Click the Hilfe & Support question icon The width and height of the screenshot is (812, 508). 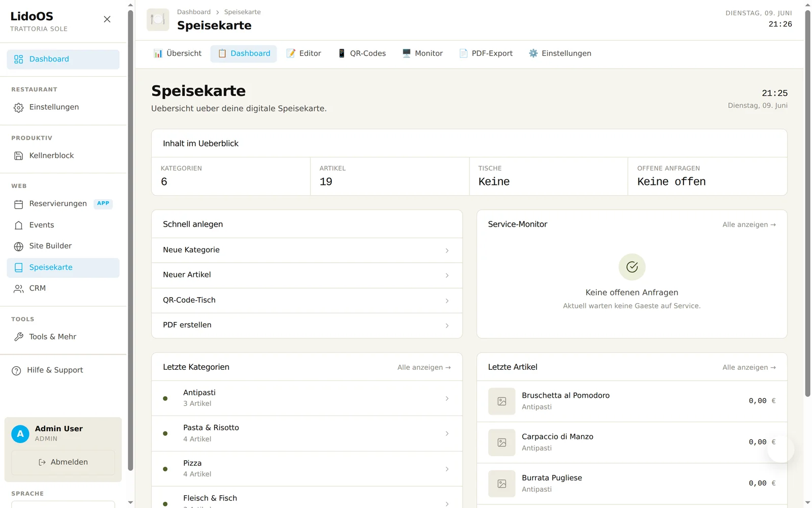pos(16,371)
